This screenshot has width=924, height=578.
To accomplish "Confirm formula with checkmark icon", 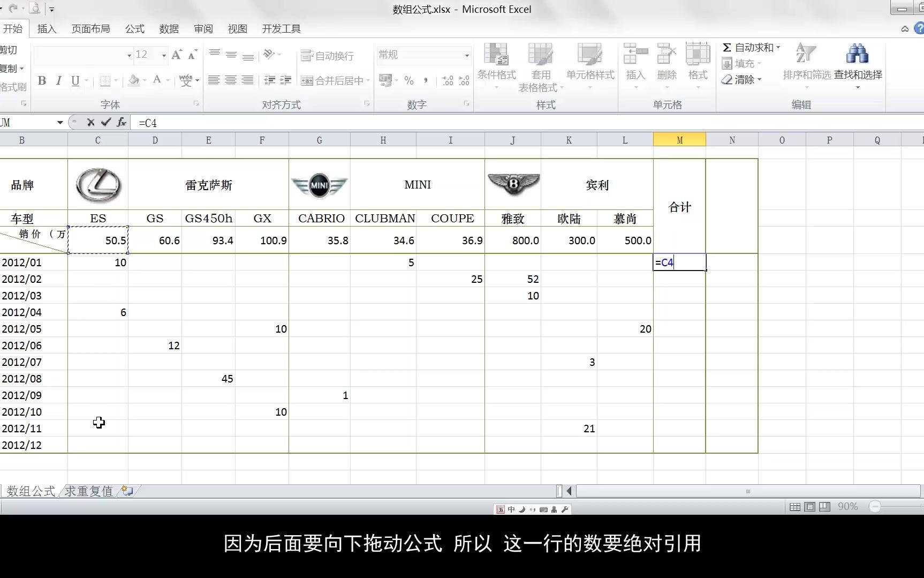I will point(106,123).
